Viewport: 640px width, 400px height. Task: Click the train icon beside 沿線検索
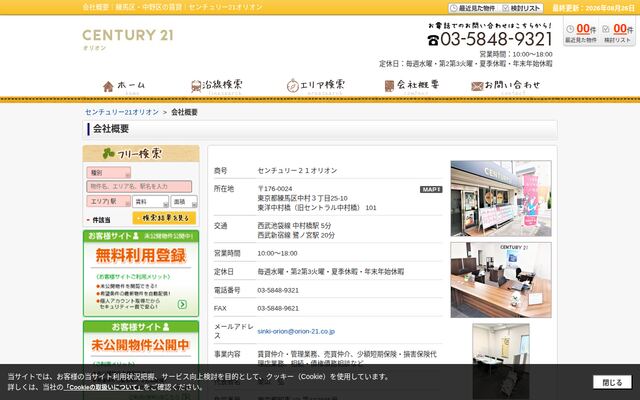point(196,86)
